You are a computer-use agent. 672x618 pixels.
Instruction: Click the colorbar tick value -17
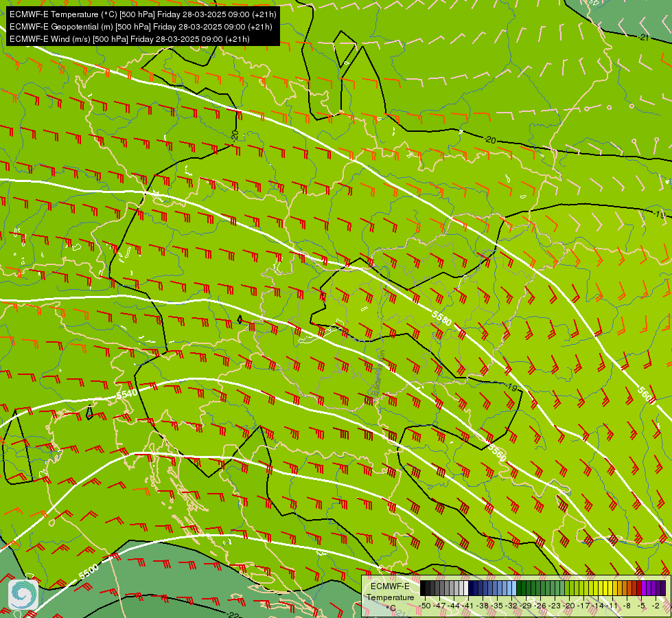583,606
